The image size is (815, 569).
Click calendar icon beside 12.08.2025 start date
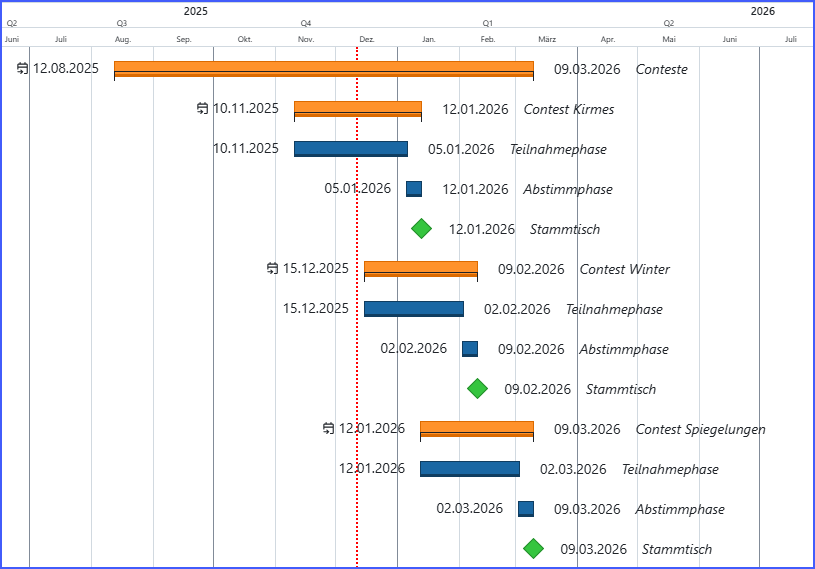coord(23,69)
